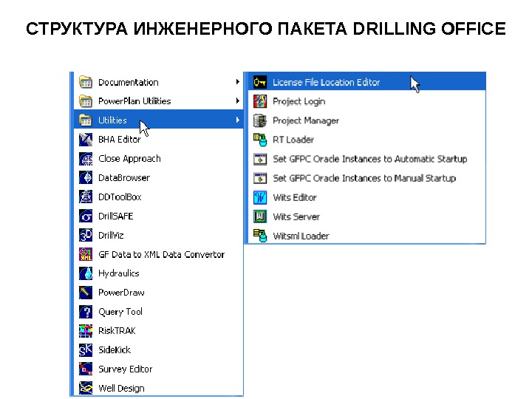The image size is (532, 399).
Task: Open the PowerPlan Utilities menu entry
Action: click(x=158, y=101)
